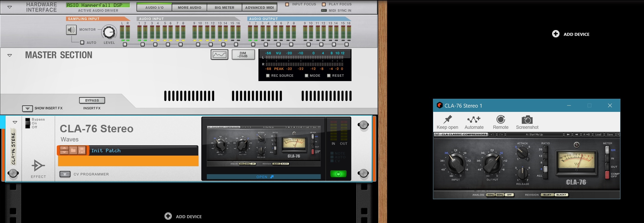Click the red app icon in plugin title bar
Screen dimensions: 644x223
[x=440, y=105]
